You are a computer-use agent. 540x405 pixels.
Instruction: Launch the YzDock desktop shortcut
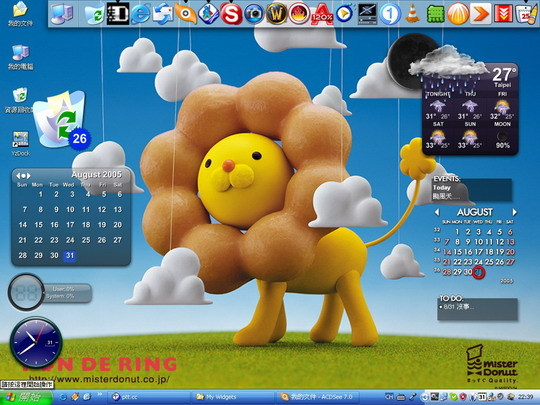tap(20, 144)
